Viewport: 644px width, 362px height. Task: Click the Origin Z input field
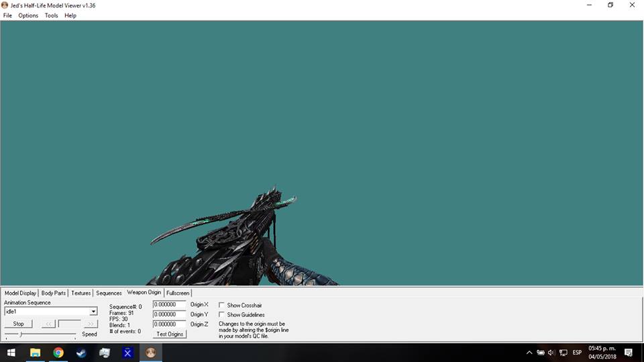(169, 324)
